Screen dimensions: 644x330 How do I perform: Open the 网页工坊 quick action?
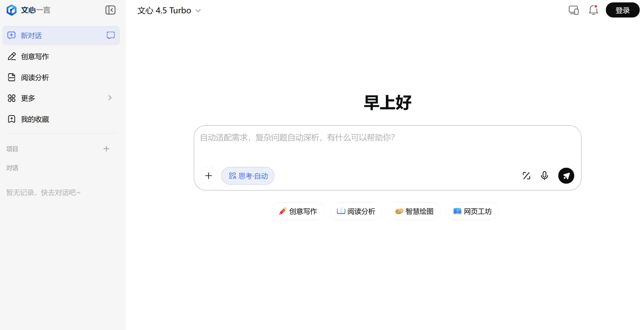[472, 211]
